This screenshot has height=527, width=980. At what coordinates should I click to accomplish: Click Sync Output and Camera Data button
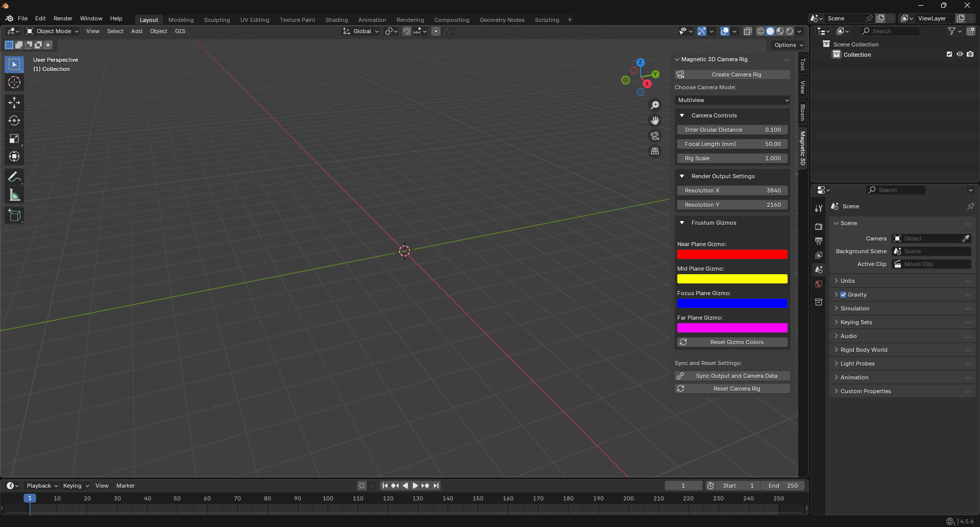pos(732,376)
